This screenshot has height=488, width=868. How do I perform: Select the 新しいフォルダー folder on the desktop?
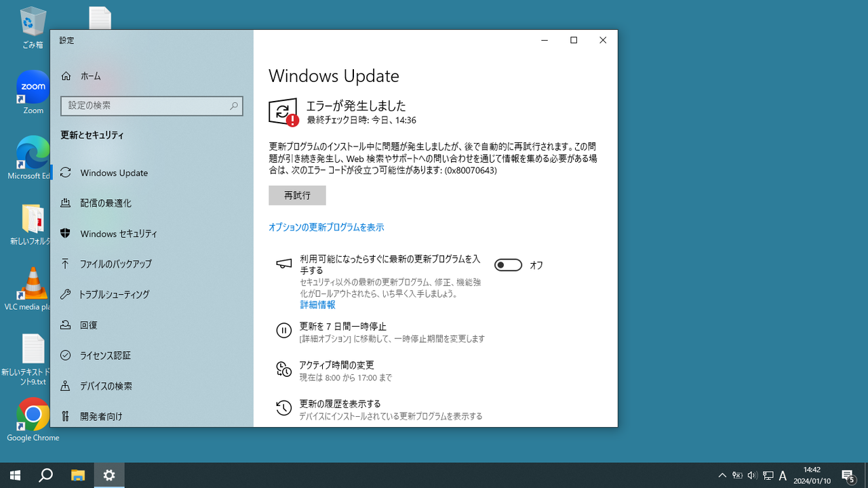31,224
